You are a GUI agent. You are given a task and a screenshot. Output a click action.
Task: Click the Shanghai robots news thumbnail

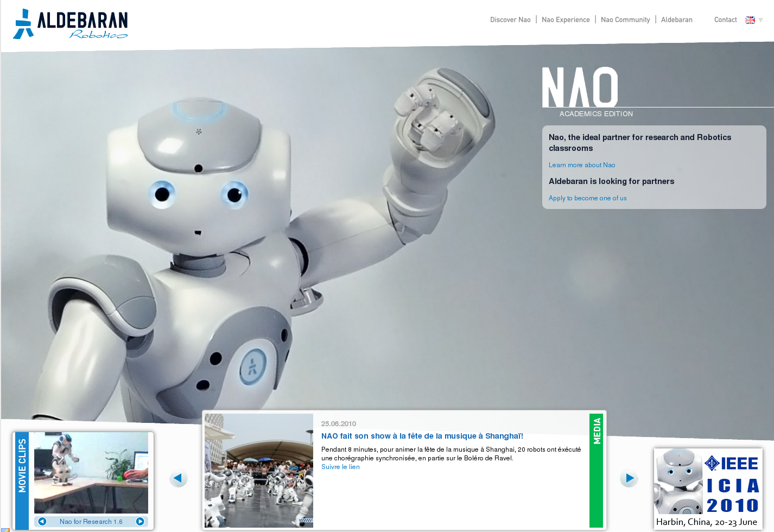coord(259,471)
